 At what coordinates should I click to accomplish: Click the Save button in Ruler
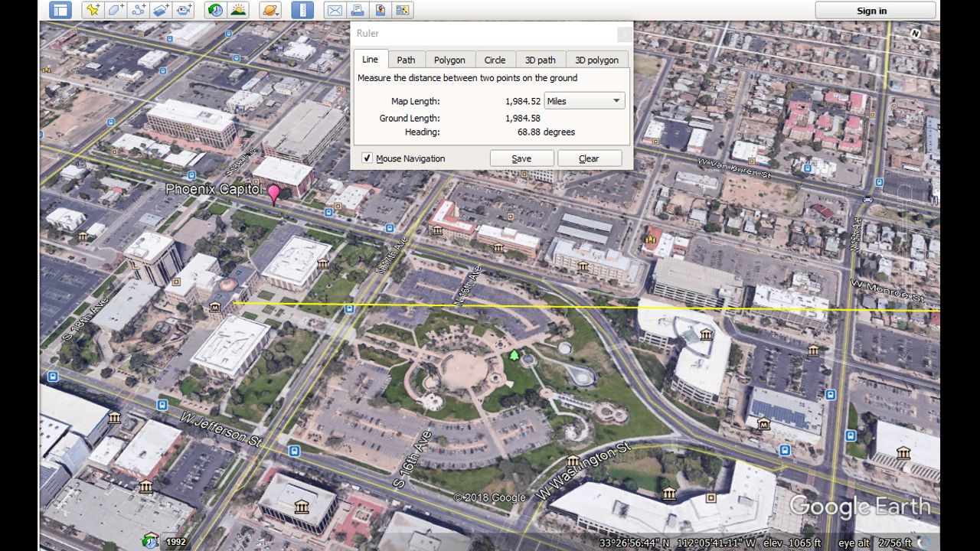(x=521, y=158)
